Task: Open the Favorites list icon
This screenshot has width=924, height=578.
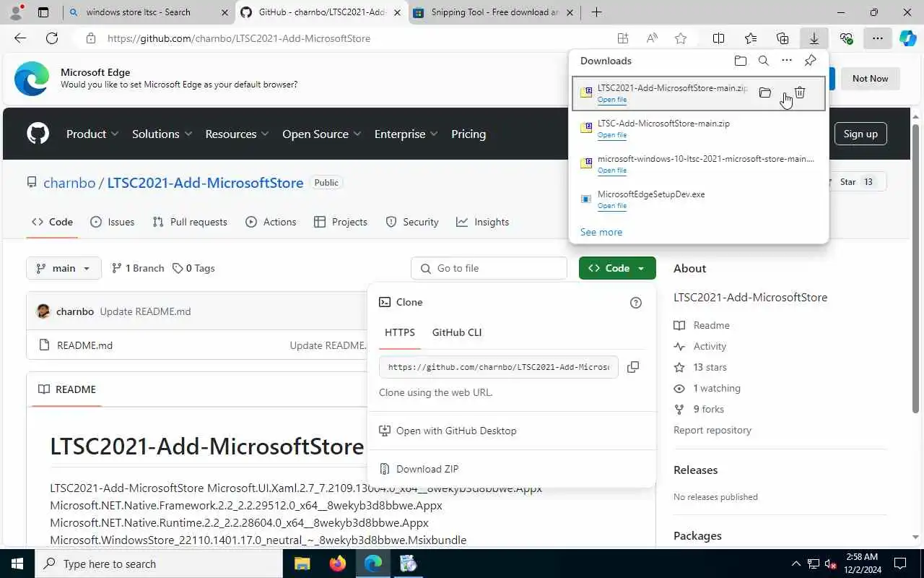Action: coord(751,38)
